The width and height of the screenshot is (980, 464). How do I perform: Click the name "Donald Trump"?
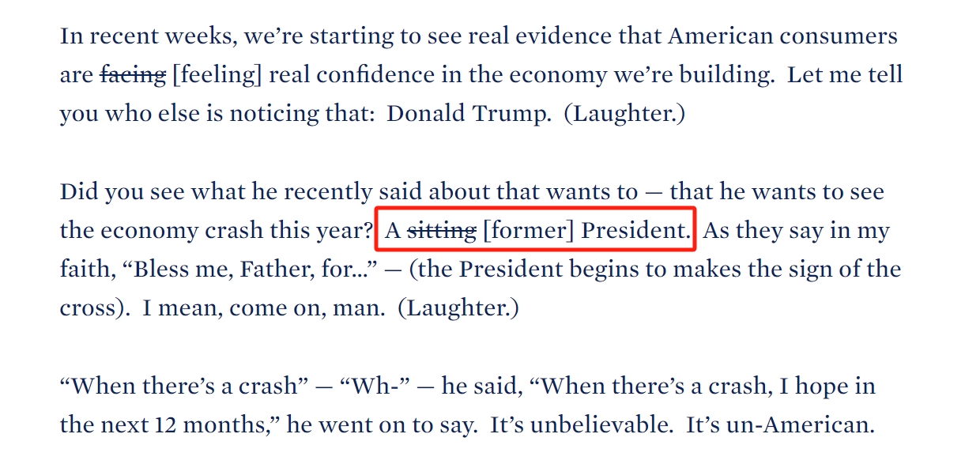pyautogui.click(x=468, y=114)
